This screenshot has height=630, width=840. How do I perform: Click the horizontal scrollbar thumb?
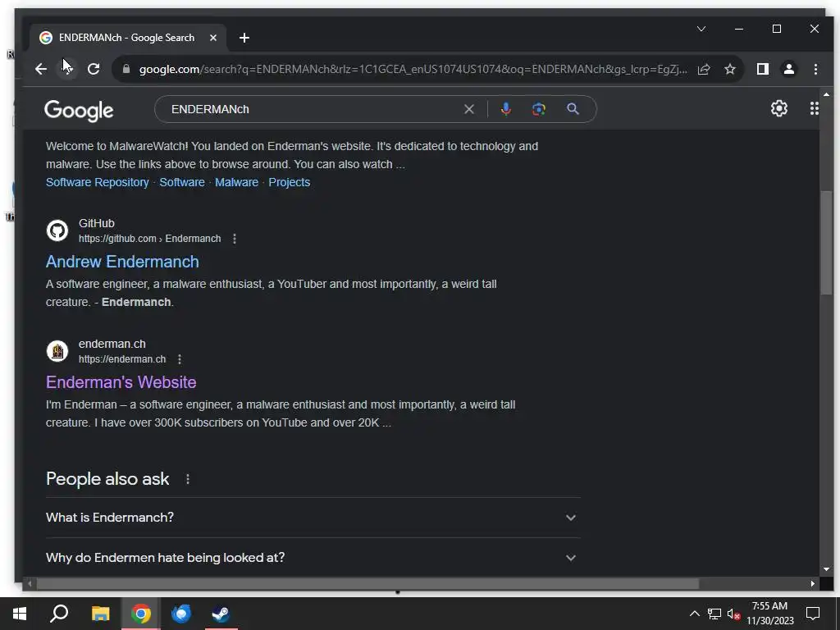(367, 583)
